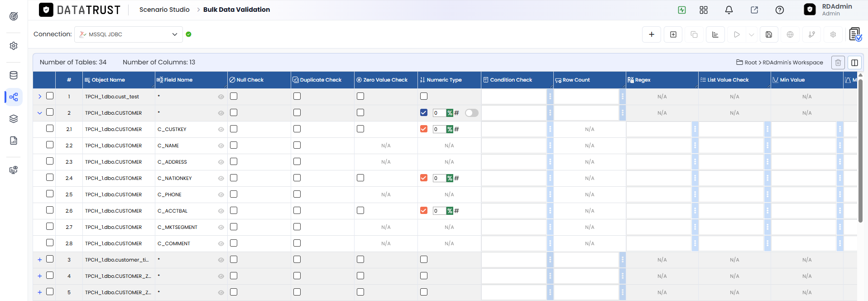The width and height of the screenshot is (868, 301).
Task: Collapse the TPCH_1.dbo.CUSTOMER row
Action: point(40,113)
